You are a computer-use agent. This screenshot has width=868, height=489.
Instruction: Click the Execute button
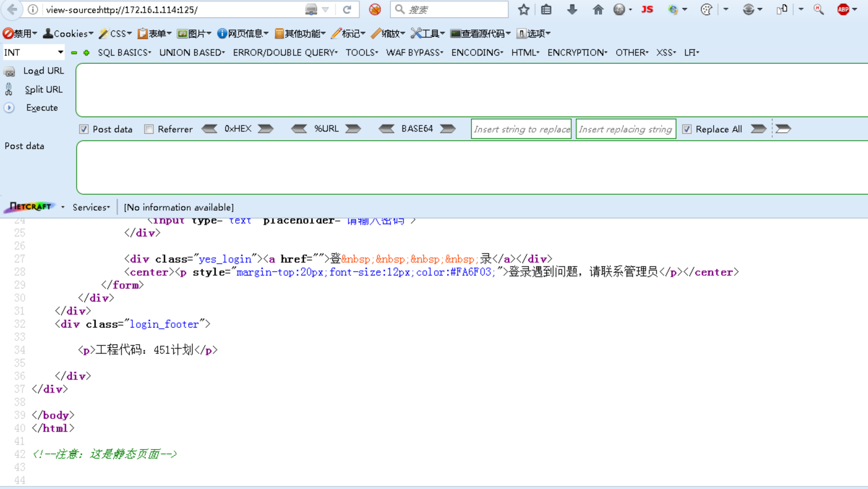pyautogui.click(x=42, y=108)
